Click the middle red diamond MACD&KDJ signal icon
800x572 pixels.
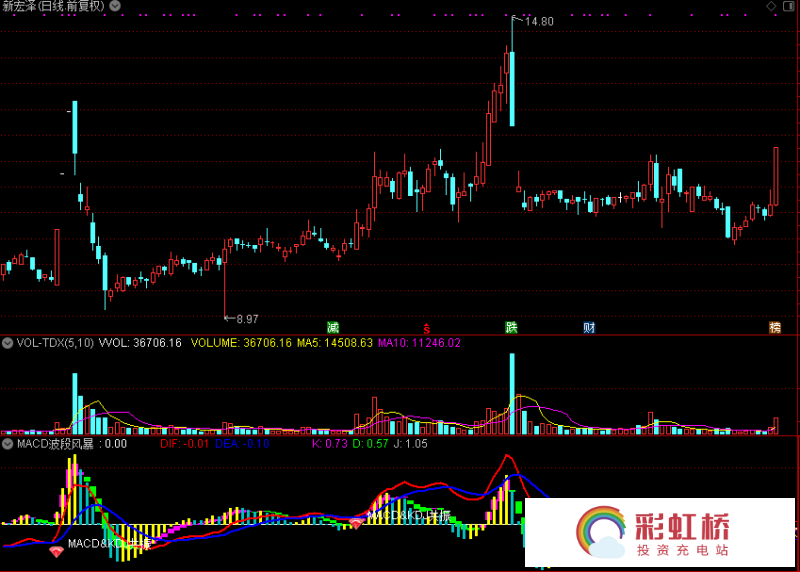[356, 524]
